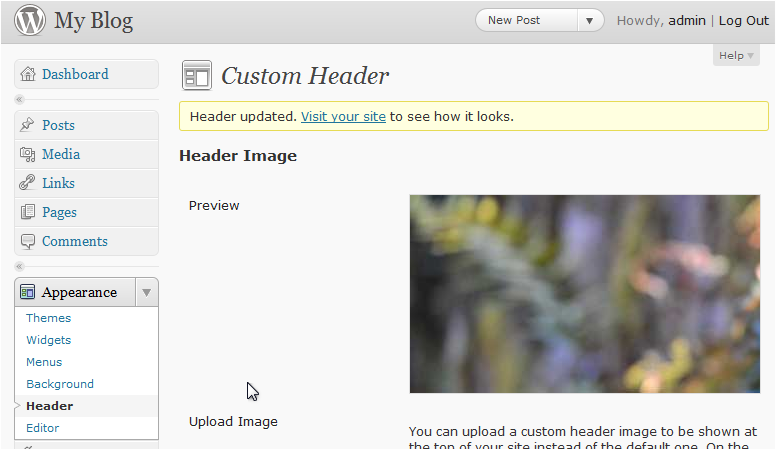Click the Header Image section heading
Screen dimensions: 776x450
(x=238, y=156)
